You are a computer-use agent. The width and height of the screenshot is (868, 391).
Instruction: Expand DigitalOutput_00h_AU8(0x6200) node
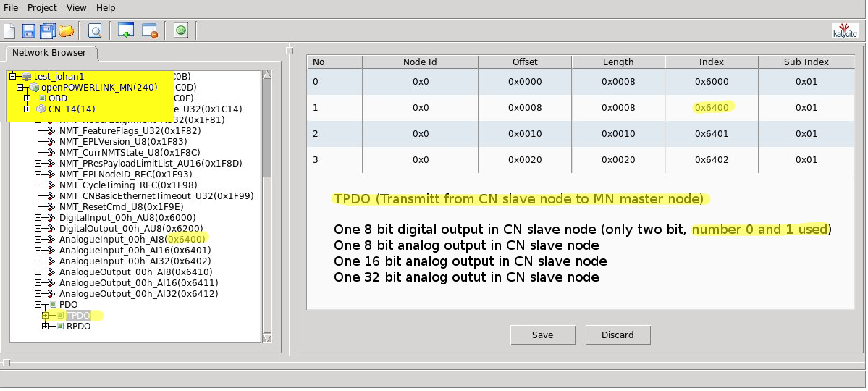coord(38,229)
